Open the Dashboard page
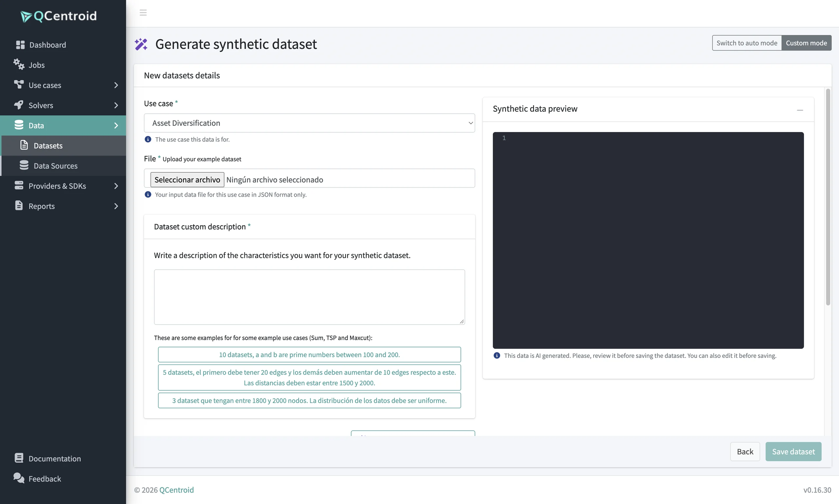 coord(63,45)
